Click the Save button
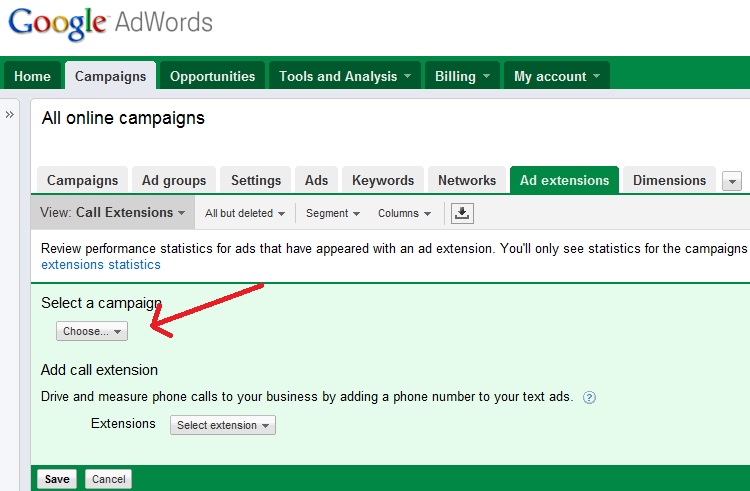 coord(57,479)
